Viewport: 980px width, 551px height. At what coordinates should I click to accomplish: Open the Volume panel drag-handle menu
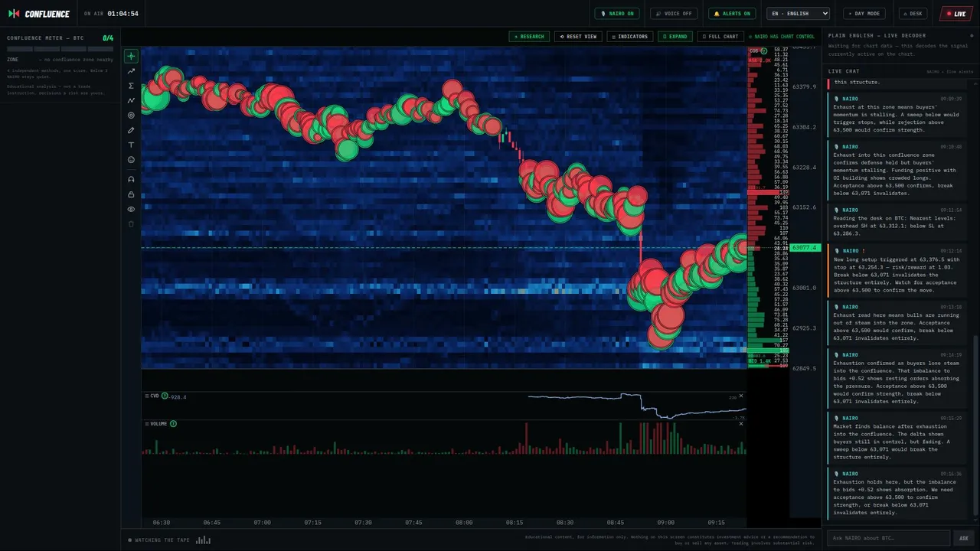pos(146,423)
